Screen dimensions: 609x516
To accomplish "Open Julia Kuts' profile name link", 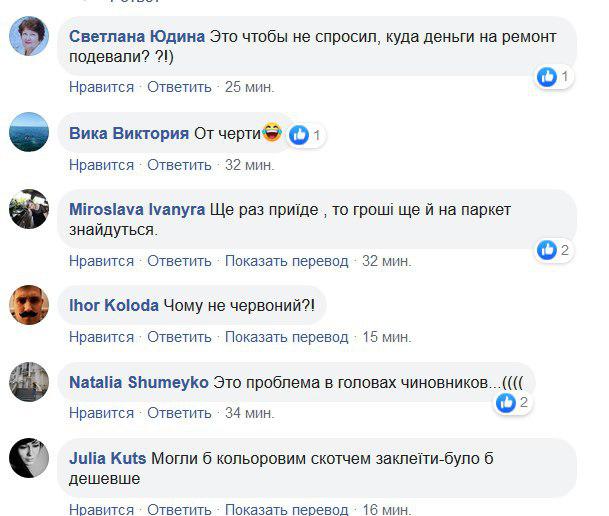I will (108, 459).
